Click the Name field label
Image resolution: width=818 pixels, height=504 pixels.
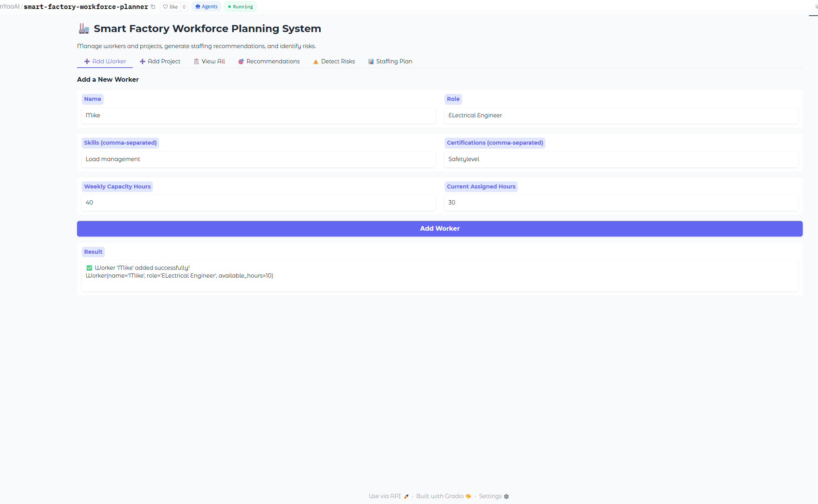pos(93,99)
